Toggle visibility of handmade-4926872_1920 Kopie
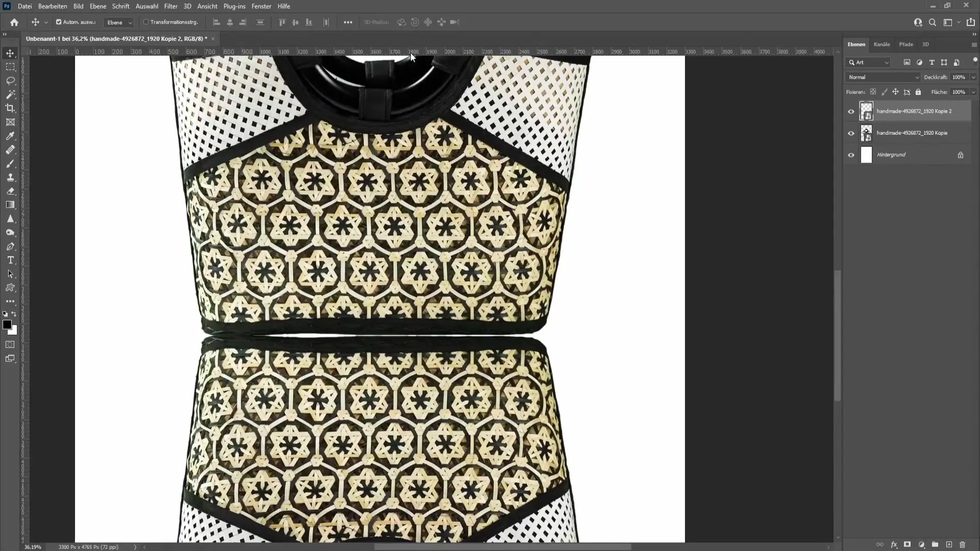The height and width of the screenshot is (551, 980). (x=851, y=133)
